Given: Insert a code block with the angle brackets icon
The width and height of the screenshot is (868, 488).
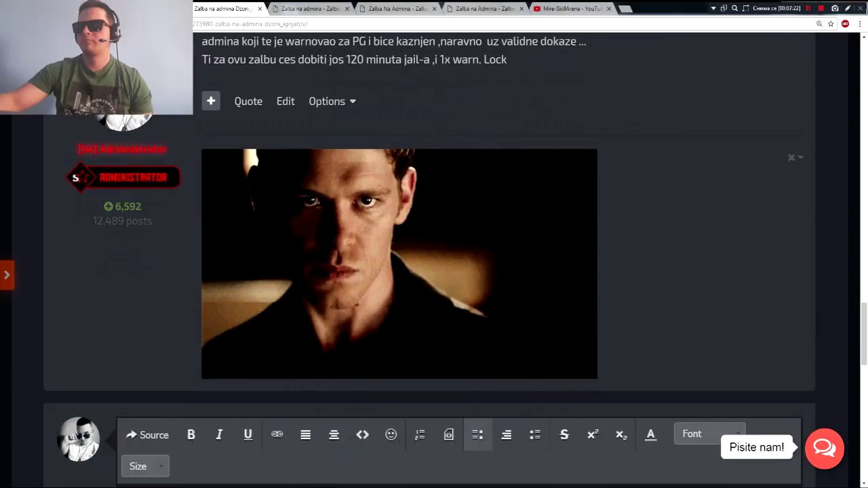Looking at the screenshot, I should tap(363, 434).
